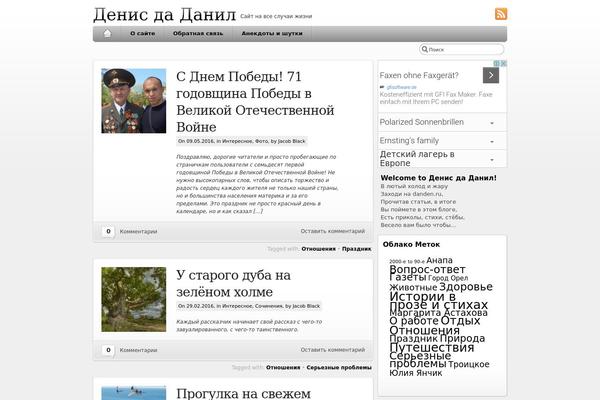
Task: Open the Faxen ohne Faxgerät? ad
Action: 419,75
